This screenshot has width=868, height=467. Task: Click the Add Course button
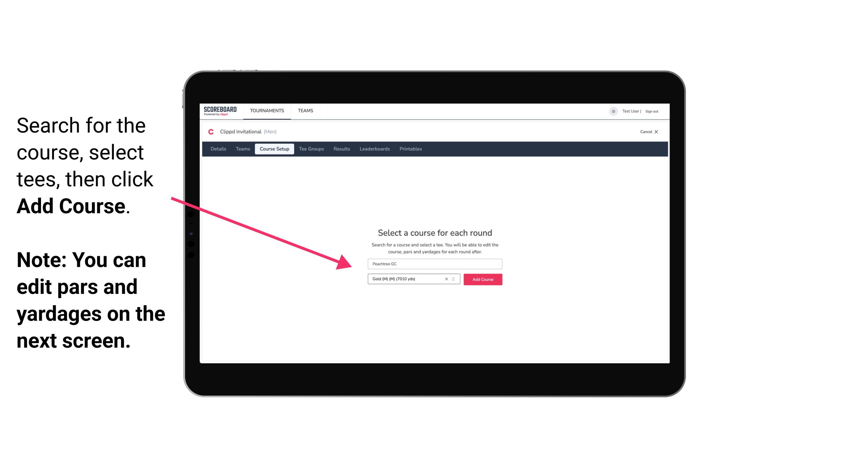(x=482, y=279)
